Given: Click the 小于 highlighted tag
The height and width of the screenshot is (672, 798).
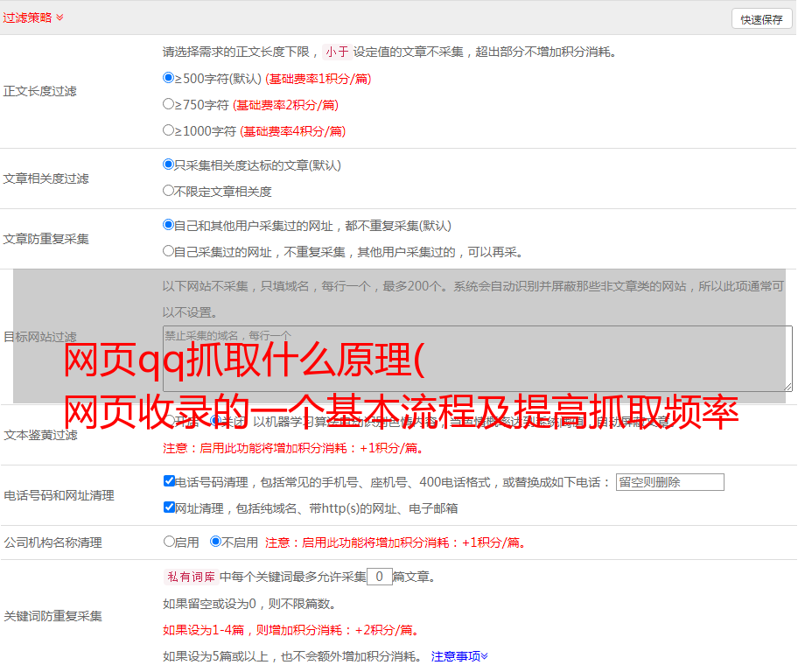Looking at the screenshot, I should point(338,52).
